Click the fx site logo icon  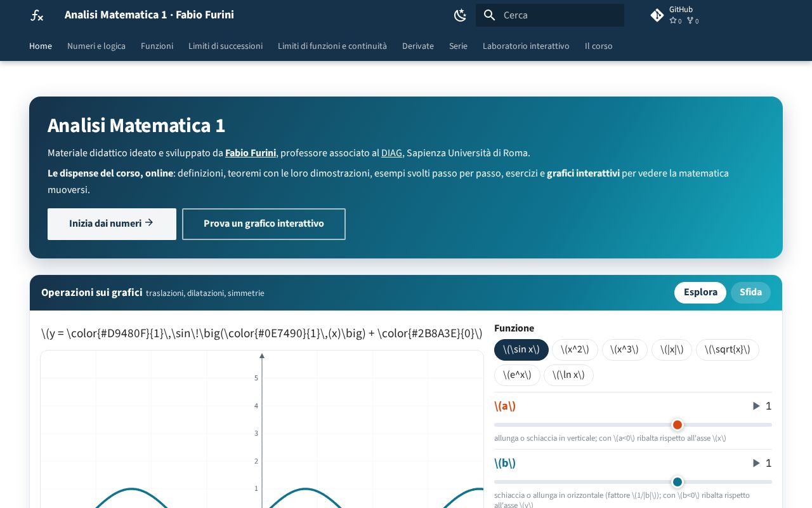37,15
